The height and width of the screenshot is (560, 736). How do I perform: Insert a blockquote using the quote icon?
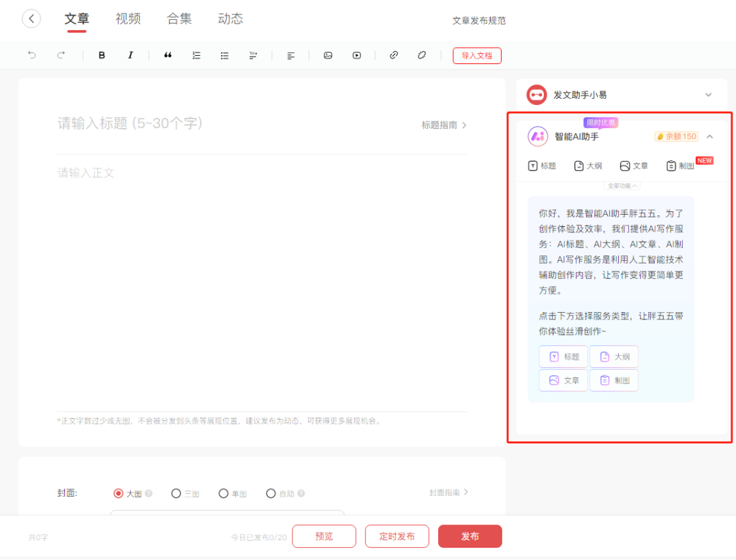[168, 56]
